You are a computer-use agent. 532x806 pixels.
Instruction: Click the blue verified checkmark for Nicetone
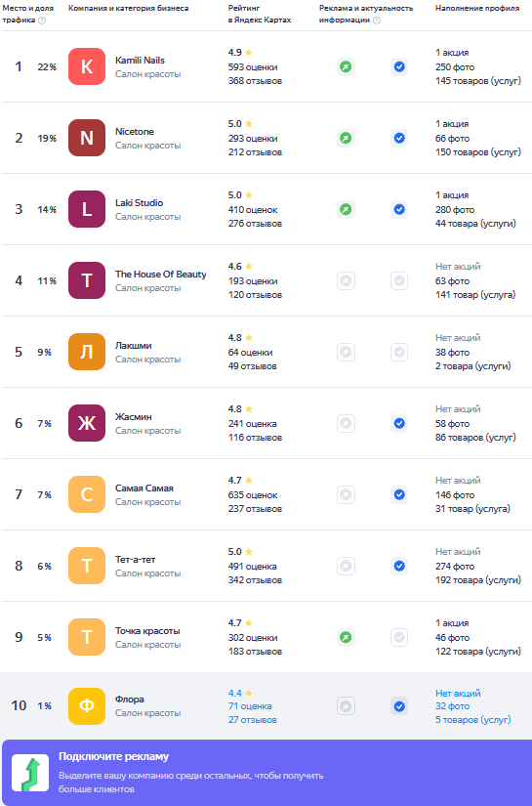pyautogui.click(x=399, y=139)
